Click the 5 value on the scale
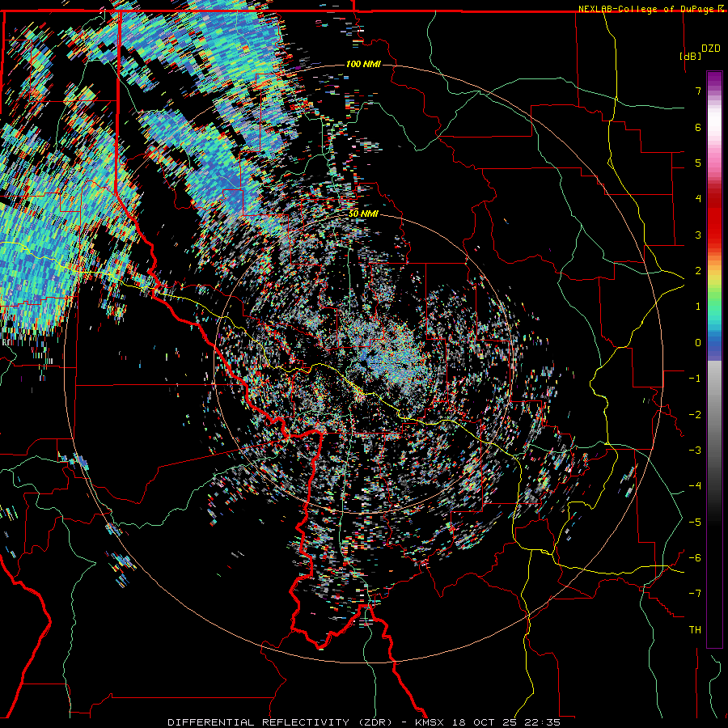728x728 pixels. pyautogui.click(x=698, y=163)
